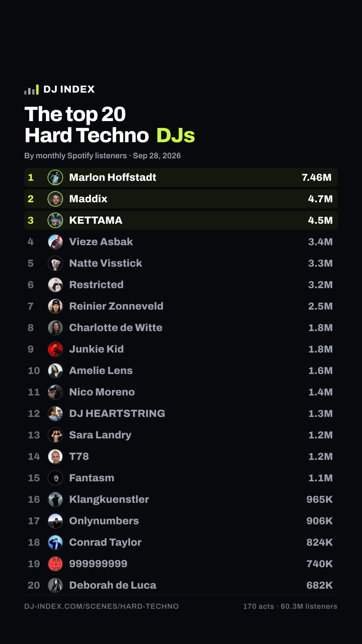362x644 pixels.
Task: Click the Klangkuenstler 965K figure
Action: [x=319, y=499]
